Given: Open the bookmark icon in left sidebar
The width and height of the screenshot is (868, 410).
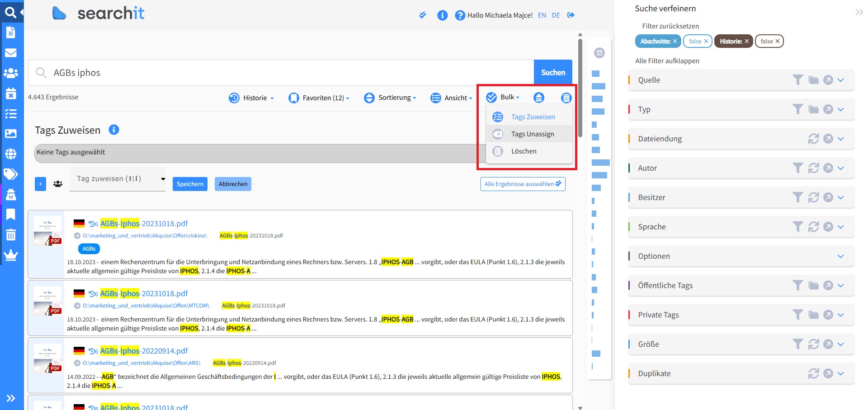Looking at the screenshot, I should pos(11,214).
